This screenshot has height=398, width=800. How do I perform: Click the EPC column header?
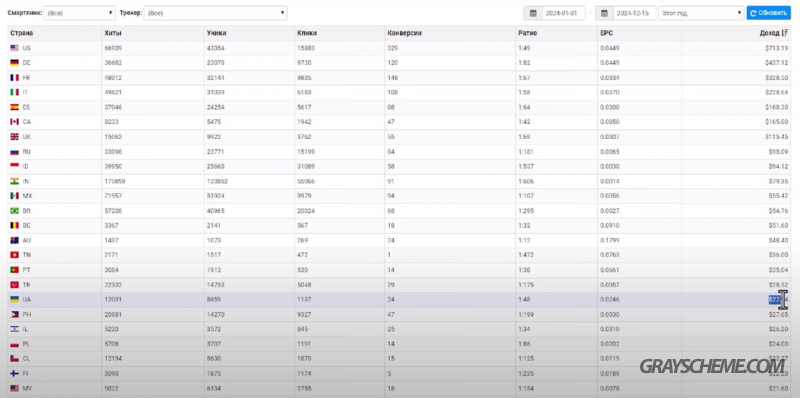[x=607, y=33]
